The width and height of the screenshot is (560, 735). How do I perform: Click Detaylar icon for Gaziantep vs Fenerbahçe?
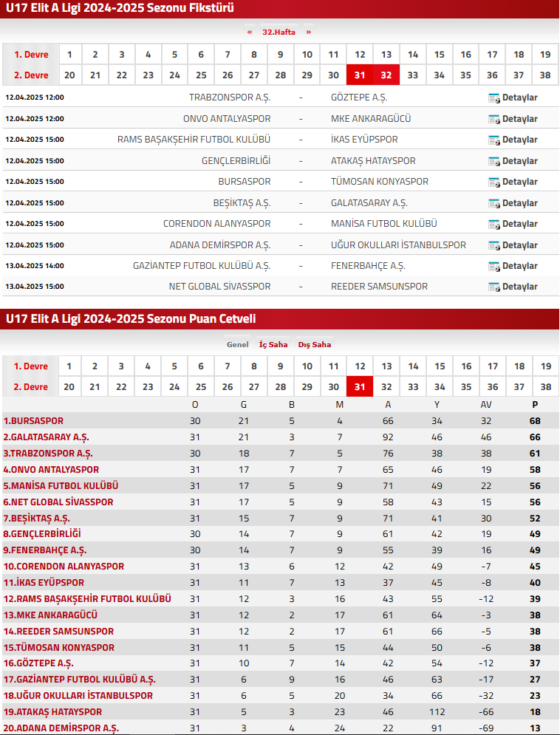coord(494,266)
